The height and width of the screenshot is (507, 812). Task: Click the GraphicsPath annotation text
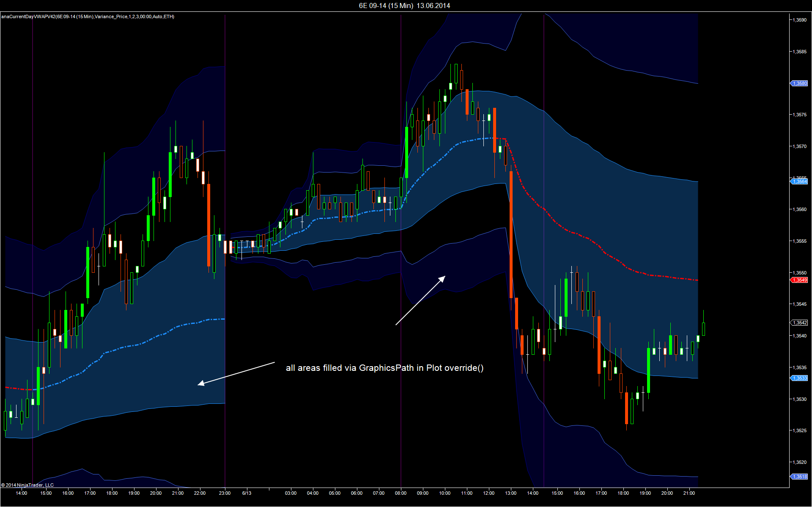tap(384, 368)
